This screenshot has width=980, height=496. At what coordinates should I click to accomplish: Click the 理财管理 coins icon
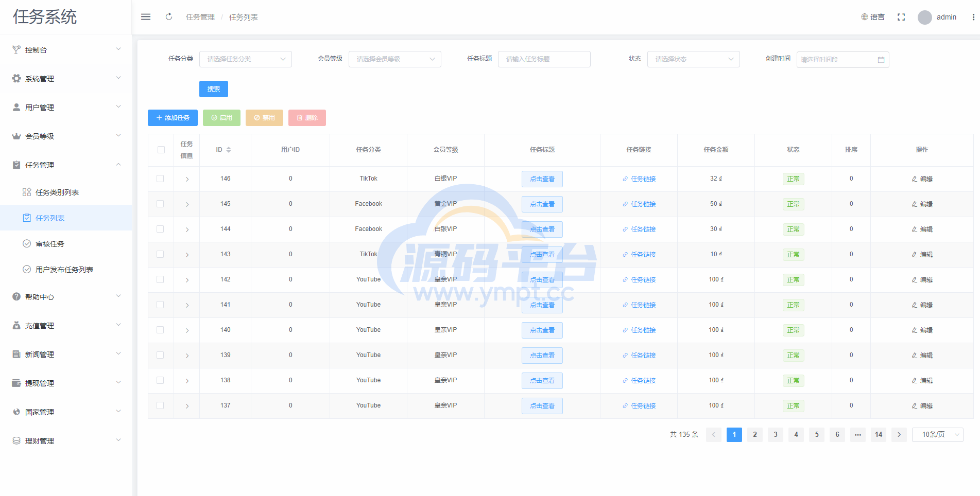[x=16, y=440]
